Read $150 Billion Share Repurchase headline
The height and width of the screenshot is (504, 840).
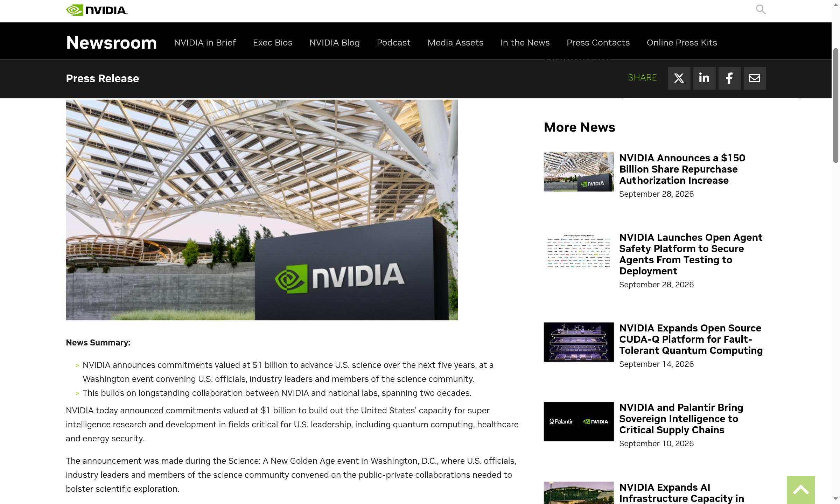tap(682, 169)
